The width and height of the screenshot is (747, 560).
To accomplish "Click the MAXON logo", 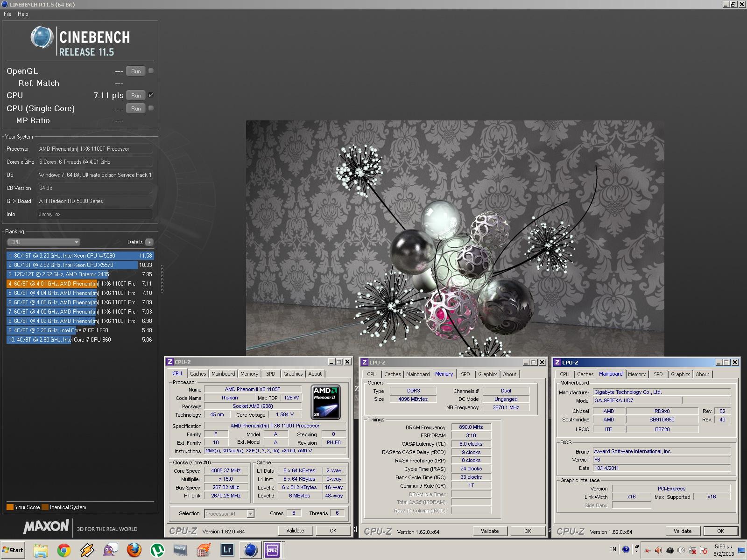I will 46,527.
